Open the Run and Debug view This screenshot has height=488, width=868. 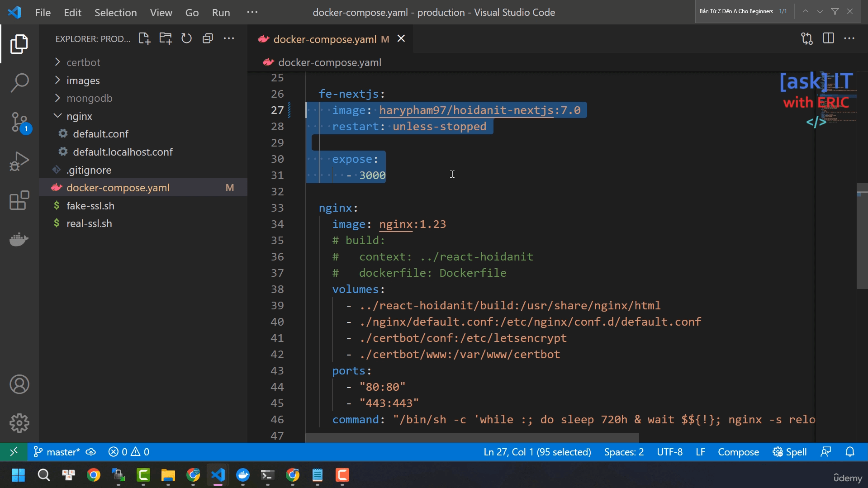click(19, 161)
